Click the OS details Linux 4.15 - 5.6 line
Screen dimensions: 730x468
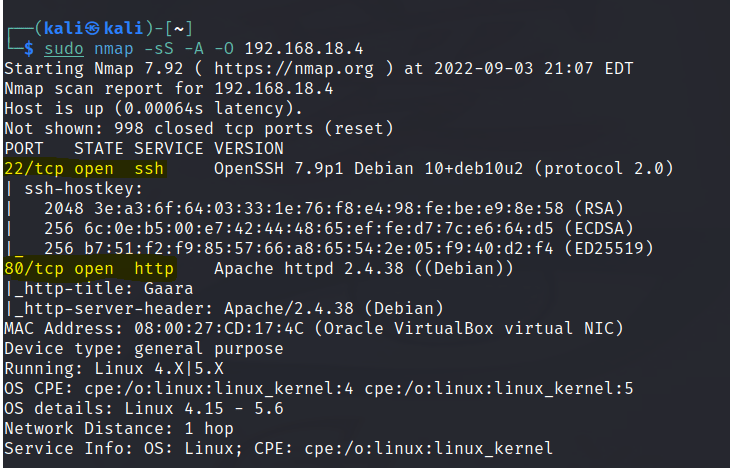click(x=143, y=408)
